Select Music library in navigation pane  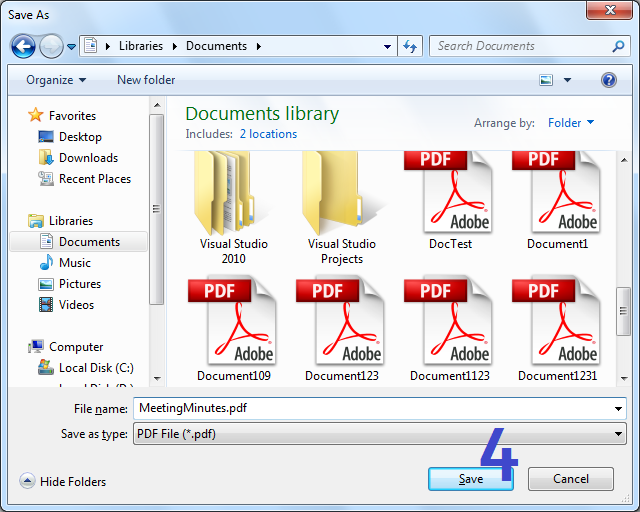[x=75, y=263]
